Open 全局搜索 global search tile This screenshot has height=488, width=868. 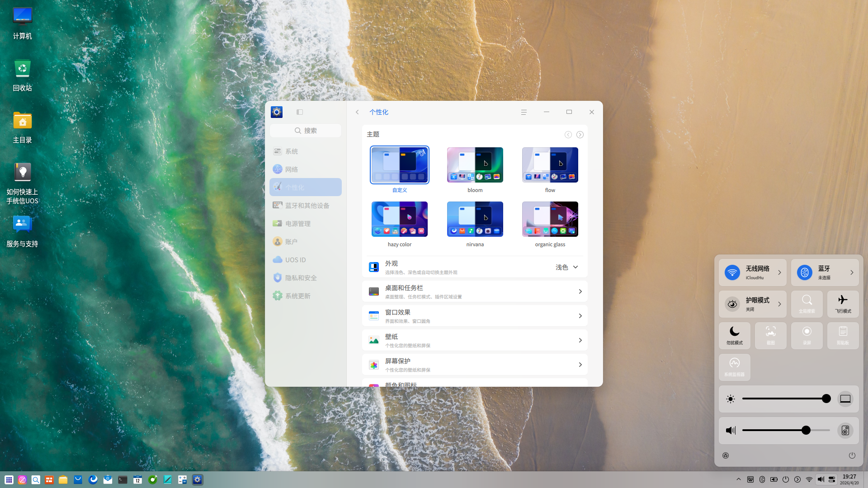(807, 304)
